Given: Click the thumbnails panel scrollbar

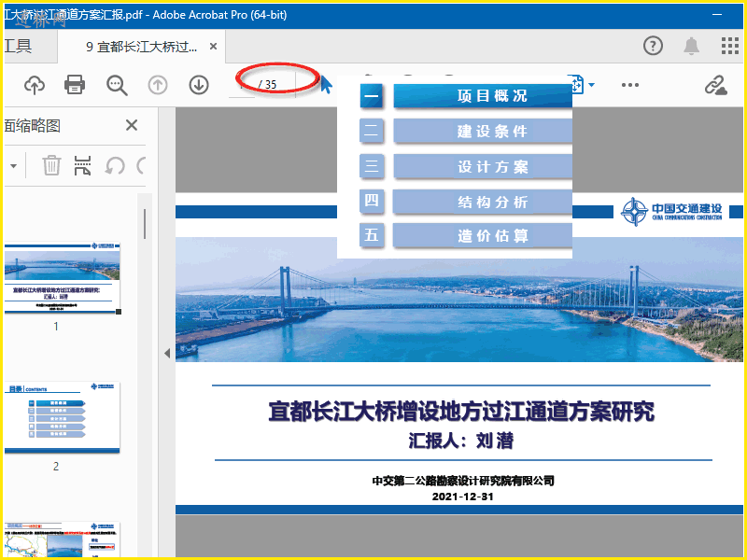Looking at the screenshot, I should [x=145, y=224].
